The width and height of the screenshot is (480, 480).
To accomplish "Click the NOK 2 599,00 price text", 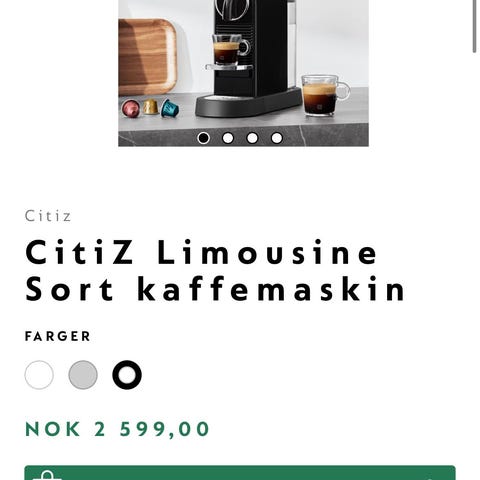I will (x=117, y=429).
